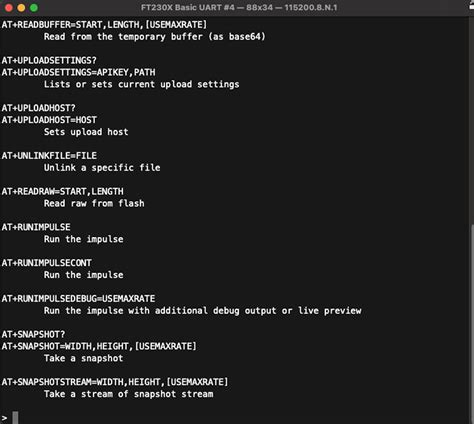Click the AT+RUNIMPULSECONT command text
Viewport: 474px width, 424px height.
[x=46, y=263]
